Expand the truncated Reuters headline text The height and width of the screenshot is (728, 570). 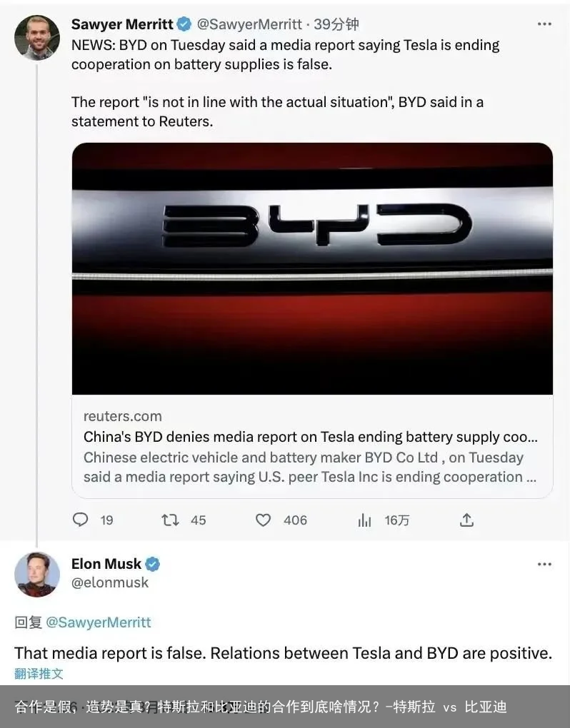[311, 436]
